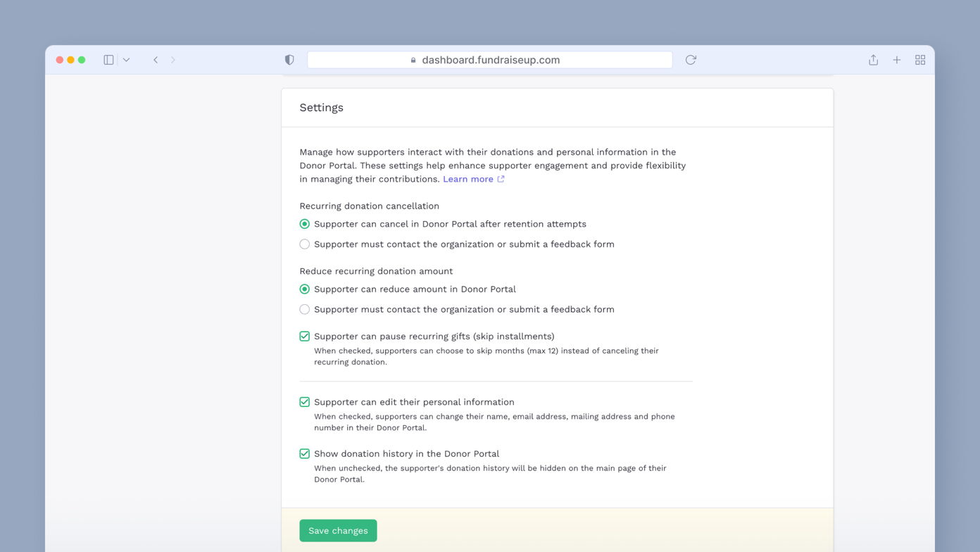
Task: Uncheck pause recurring gifts option
Action: click(x=304, y=336)
